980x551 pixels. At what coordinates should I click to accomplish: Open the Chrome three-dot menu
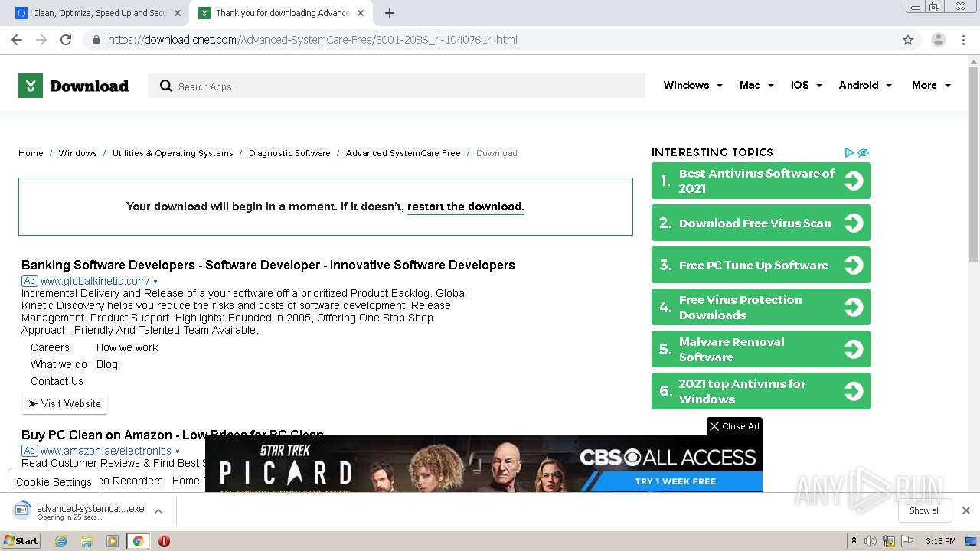[x=964, y=40]
